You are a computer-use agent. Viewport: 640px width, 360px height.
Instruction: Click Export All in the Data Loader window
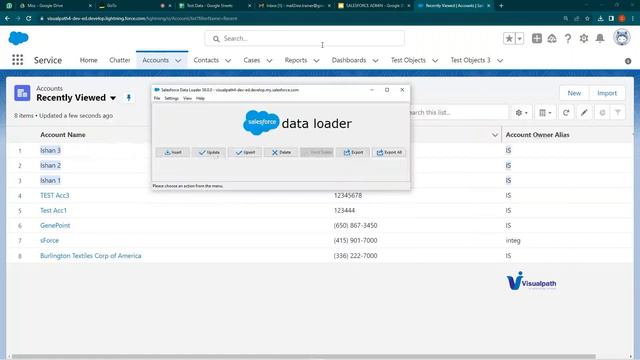tap(389, 152)
